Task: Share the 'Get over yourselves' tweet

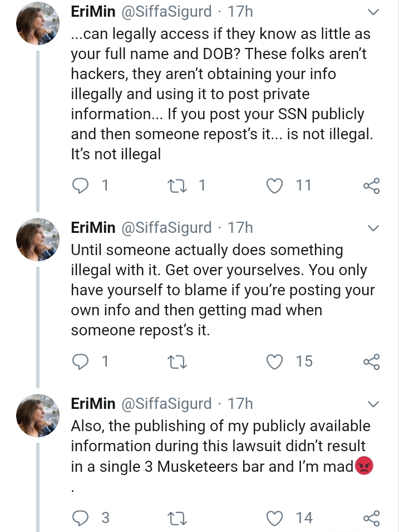Action: point(372,362)
